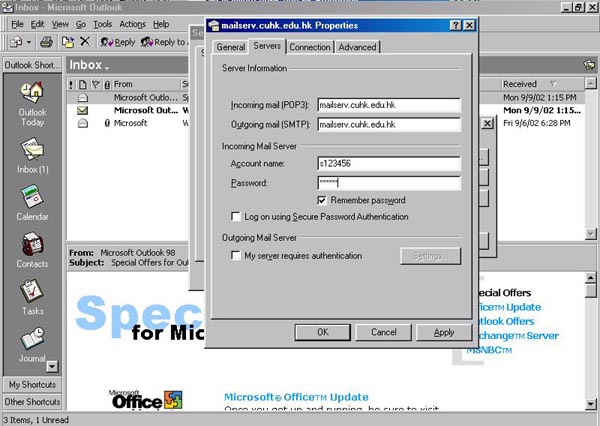Image resolution: width=600 pixels, height=426 pixels.
Task: Sort by Attachment column header
Action: click(x=108, y=84)
